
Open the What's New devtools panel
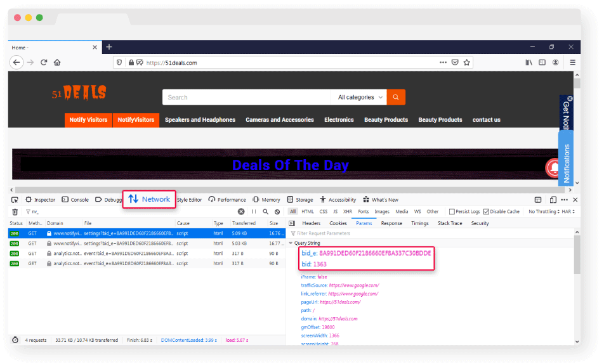pyautogui.click(x=381, y=200)
